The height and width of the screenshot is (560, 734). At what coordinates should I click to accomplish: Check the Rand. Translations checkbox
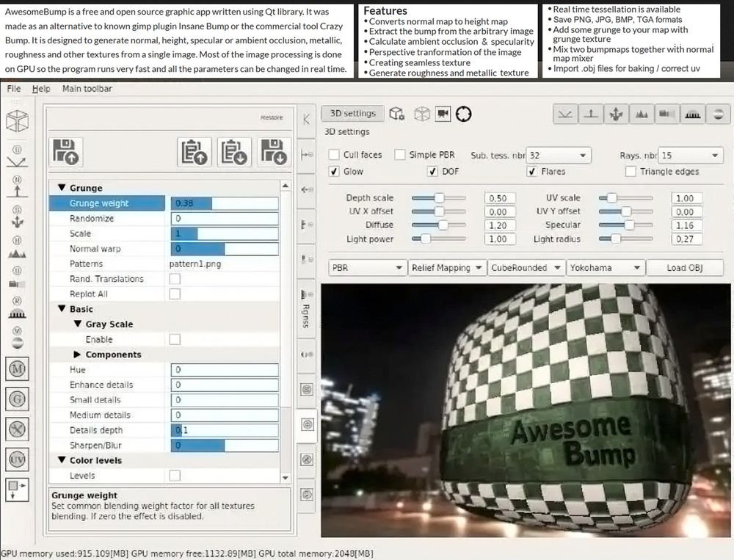[175, 279]
